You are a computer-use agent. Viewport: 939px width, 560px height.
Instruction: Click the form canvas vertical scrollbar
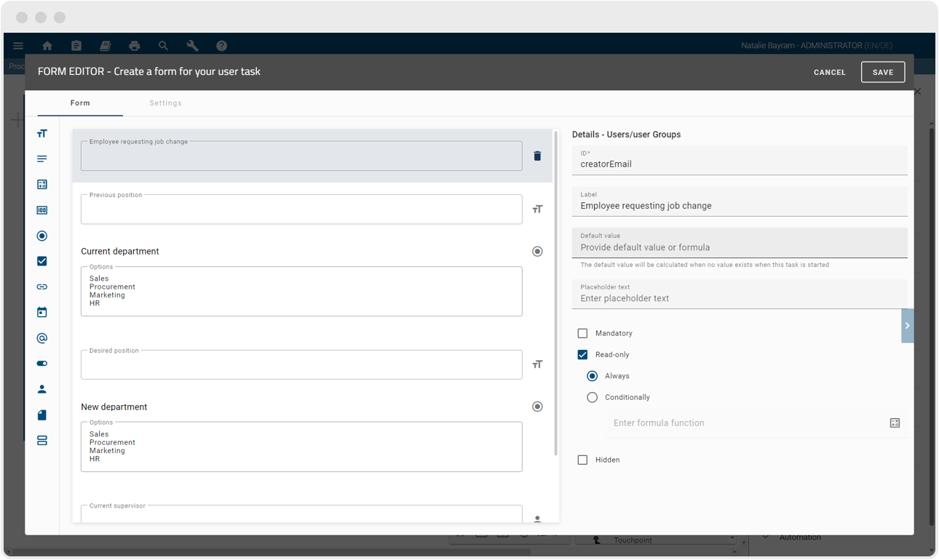pyautogui.click(x=556, y=292)
